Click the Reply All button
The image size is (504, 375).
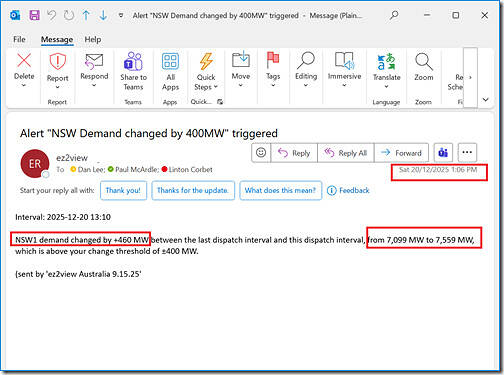pyautogui.click(x=346, y=153)
